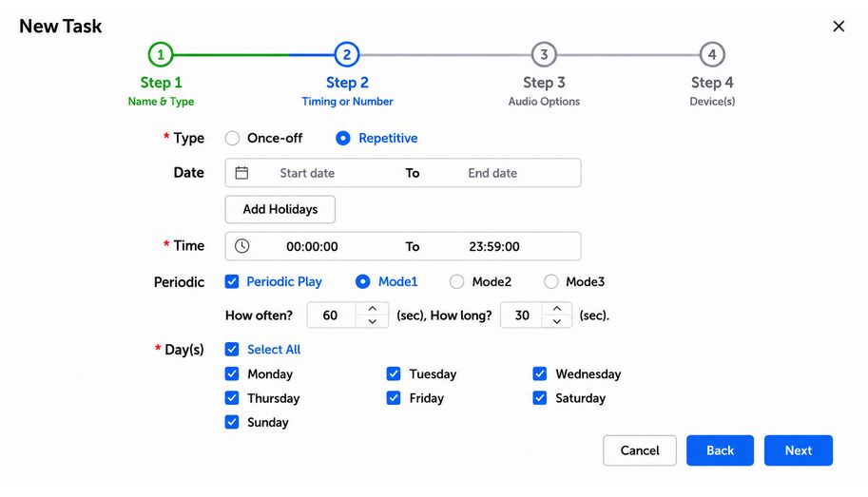
Task: Decrease How often value with down arrow
Action: tap(373, 321)
